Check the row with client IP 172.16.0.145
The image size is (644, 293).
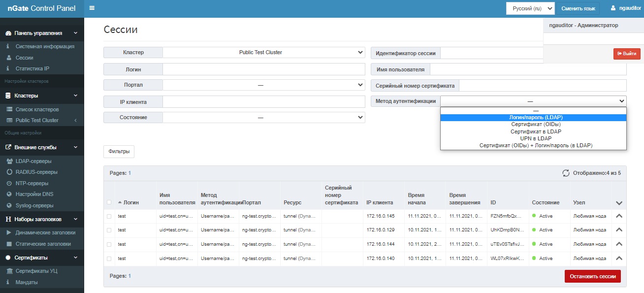(x=109, y=216)
